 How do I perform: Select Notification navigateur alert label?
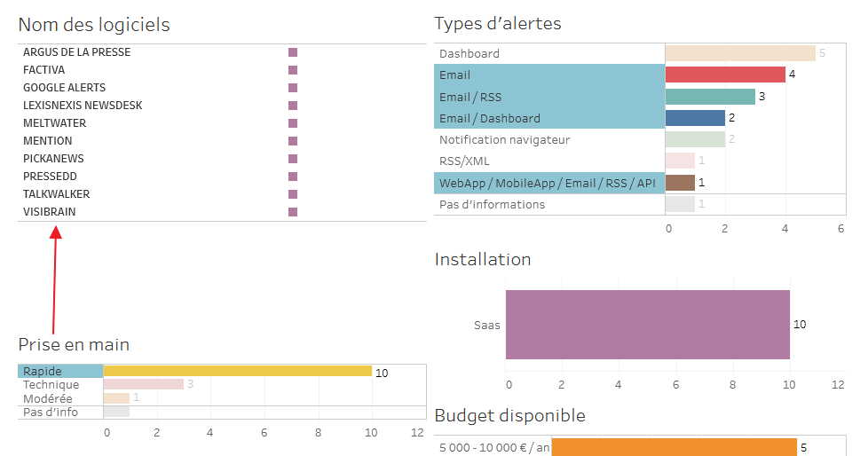tap(504, 139)
